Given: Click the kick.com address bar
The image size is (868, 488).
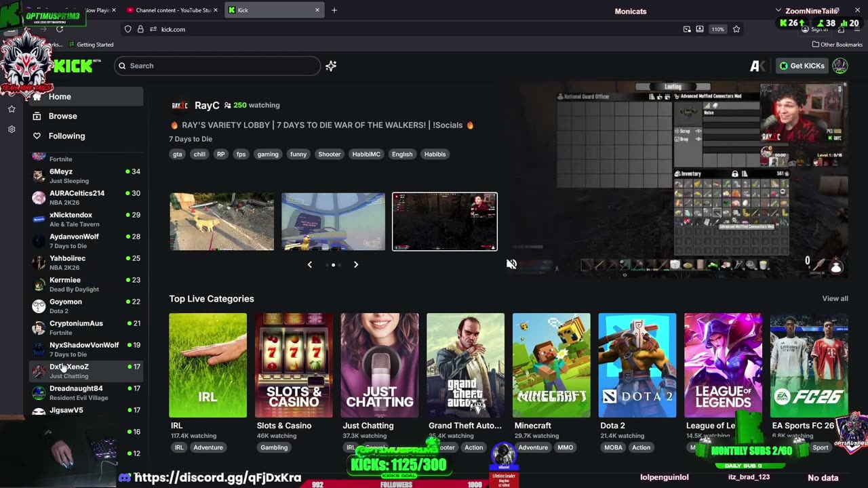Looking at the screenshot, I should pyautogui.click(x=407, y=29).
